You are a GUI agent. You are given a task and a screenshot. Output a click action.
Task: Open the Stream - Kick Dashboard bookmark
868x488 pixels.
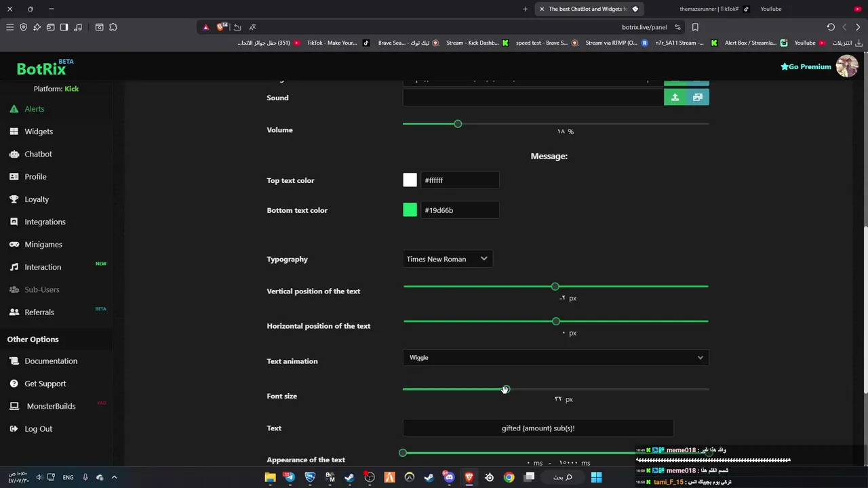pyautogui.click(x=477, y=43)
